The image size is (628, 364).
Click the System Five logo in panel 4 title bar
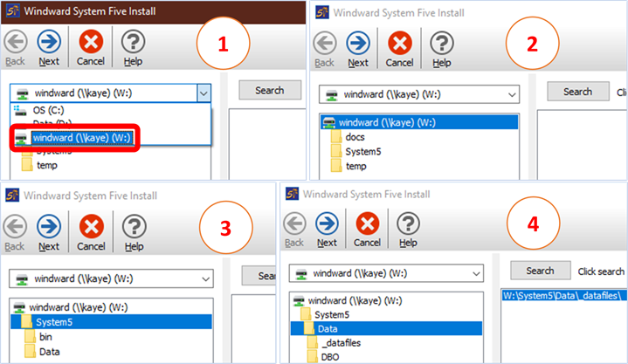(x=292, y=194)
